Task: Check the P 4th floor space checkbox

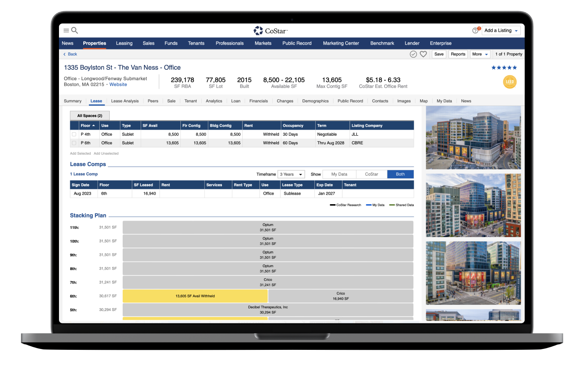Action: [x=74, y=134]
